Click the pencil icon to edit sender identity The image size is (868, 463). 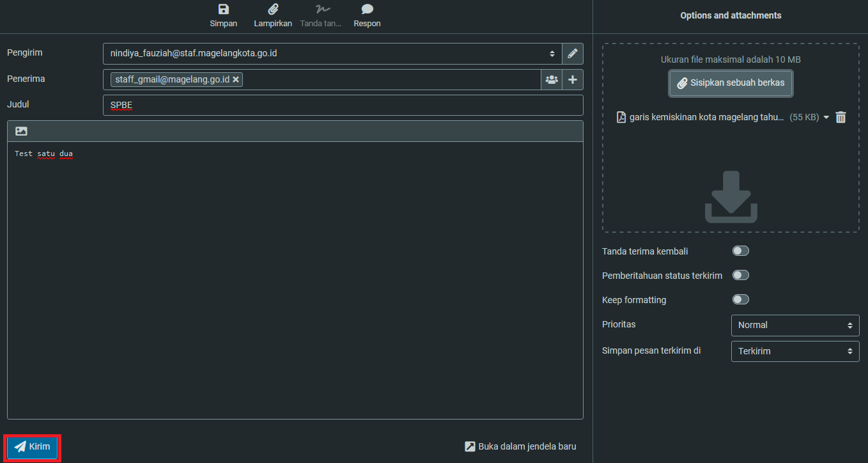point(573,54)
